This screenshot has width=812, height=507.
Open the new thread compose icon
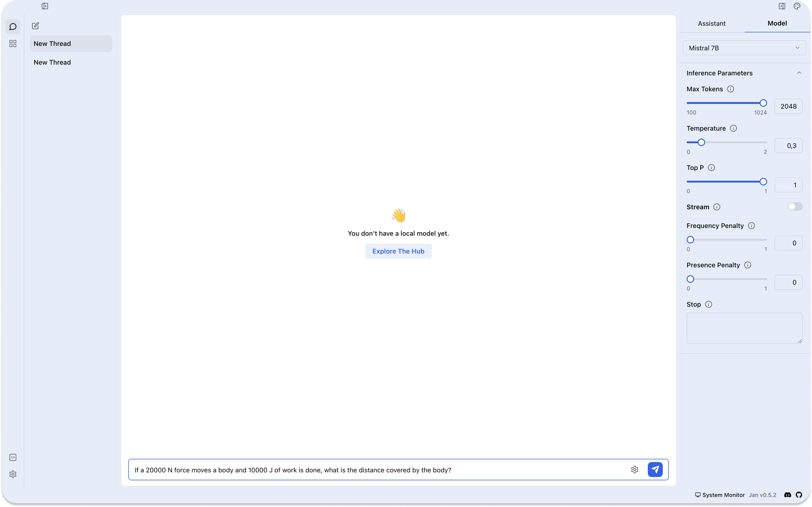click(36, 26)
